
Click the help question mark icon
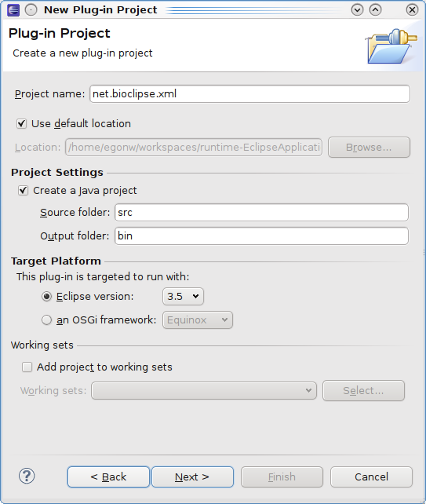(27, 476)
